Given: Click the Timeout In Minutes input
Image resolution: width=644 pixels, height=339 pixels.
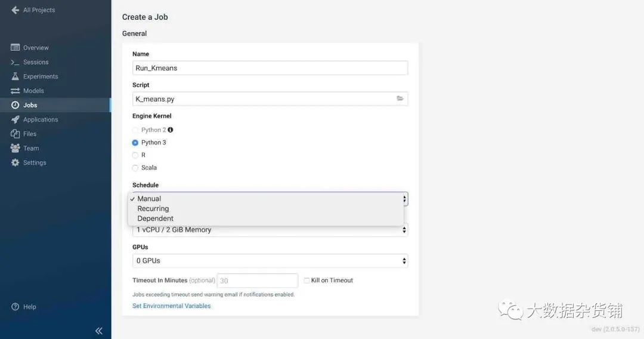Looking at the screenshot, I should (258, 281).
